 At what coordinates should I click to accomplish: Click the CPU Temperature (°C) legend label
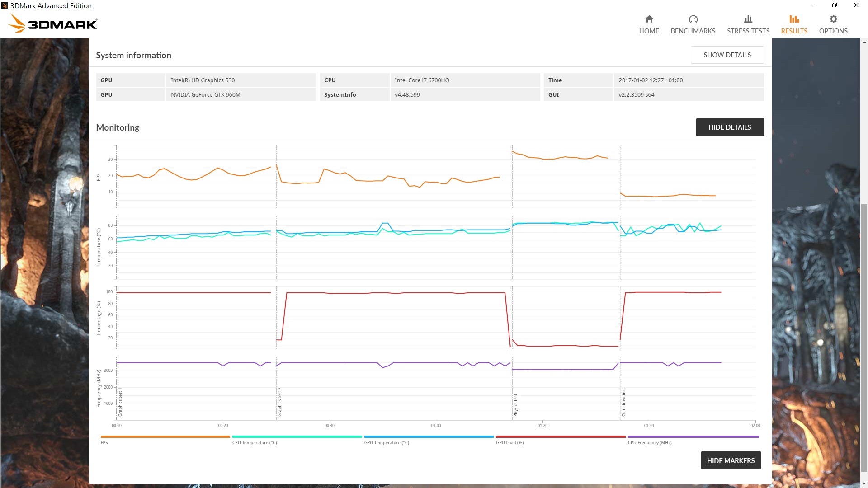(255, 443)
